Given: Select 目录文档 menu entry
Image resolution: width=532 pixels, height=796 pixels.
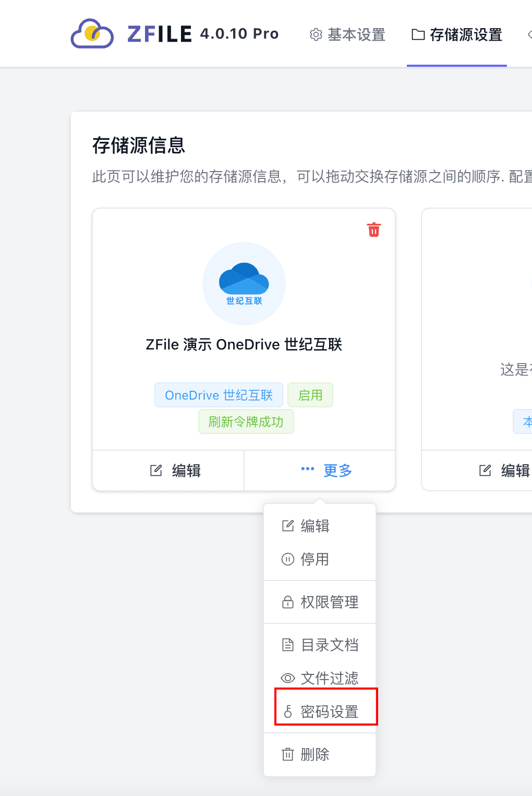Looking at the screenshot, I should tap(329, 645).
